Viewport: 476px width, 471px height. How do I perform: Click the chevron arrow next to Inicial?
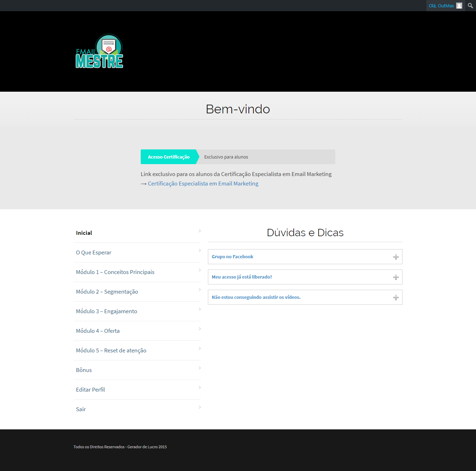coord(199,231)
